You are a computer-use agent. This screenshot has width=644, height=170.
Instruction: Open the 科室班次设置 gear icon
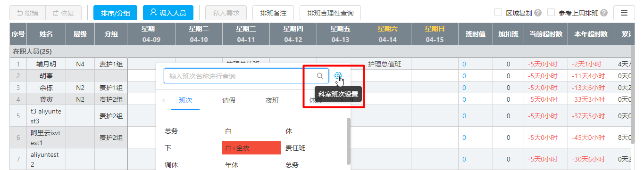click(338, 75)
